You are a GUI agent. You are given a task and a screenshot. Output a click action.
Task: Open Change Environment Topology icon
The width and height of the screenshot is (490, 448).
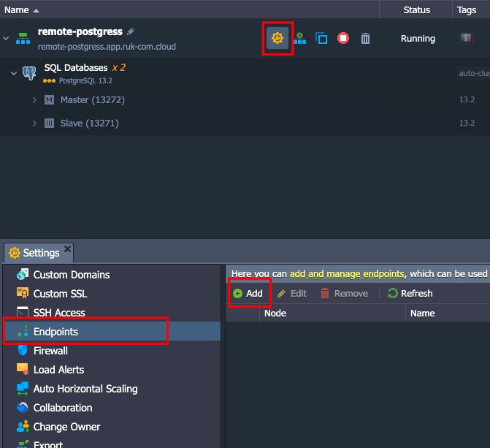tap(300, 38)
